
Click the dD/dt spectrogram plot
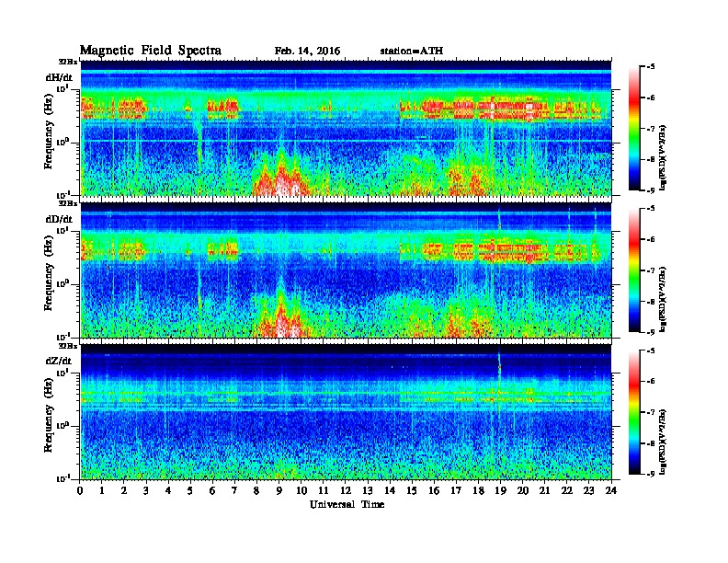coord(346,270)
